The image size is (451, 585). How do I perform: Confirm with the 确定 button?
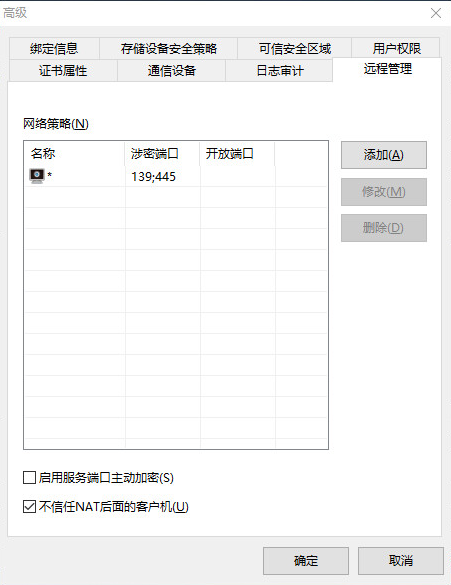306,561
